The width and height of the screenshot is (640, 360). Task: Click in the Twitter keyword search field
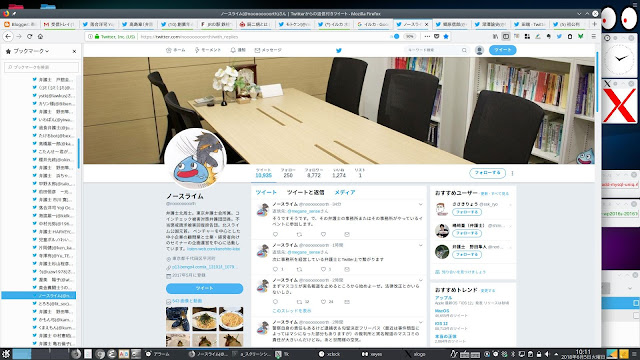433,50
